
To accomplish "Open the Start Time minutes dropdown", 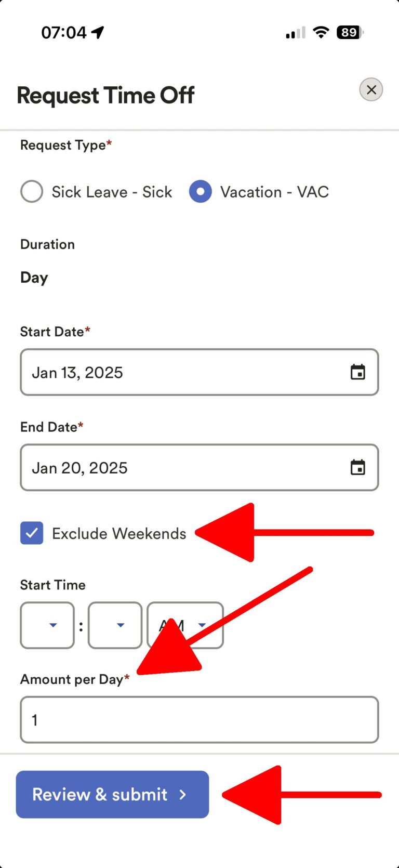I will [x=115, y=625].
